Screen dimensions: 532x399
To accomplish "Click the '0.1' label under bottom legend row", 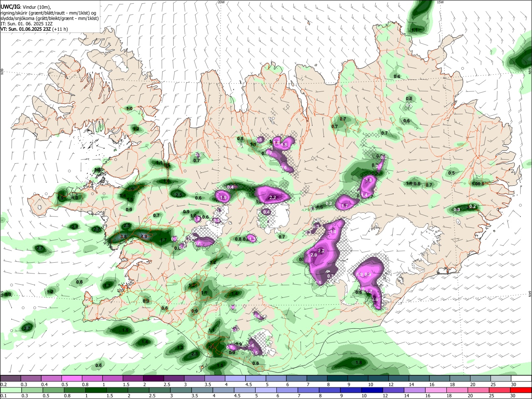I will 3,396.
